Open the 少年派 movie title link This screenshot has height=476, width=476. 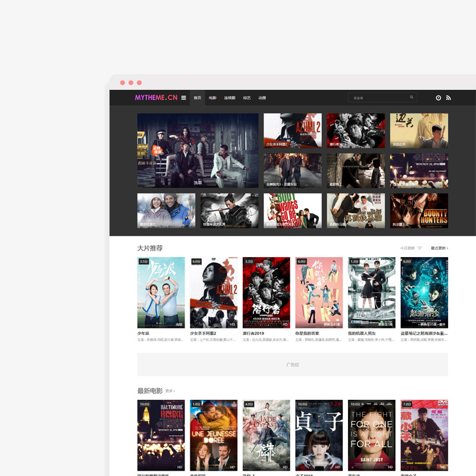(x=143, y=333)
